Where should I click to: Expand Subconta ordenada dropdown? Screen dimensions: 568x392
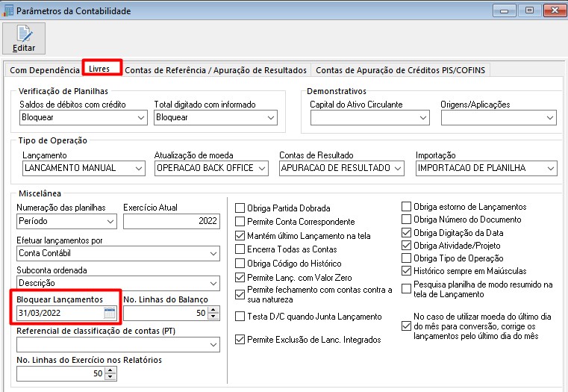pos(213,283)
